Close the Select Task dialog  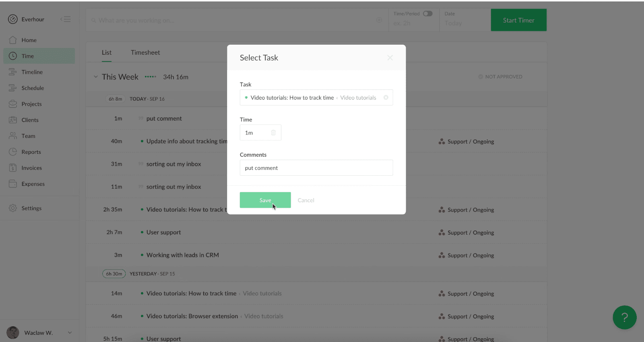tap(390, 58)
